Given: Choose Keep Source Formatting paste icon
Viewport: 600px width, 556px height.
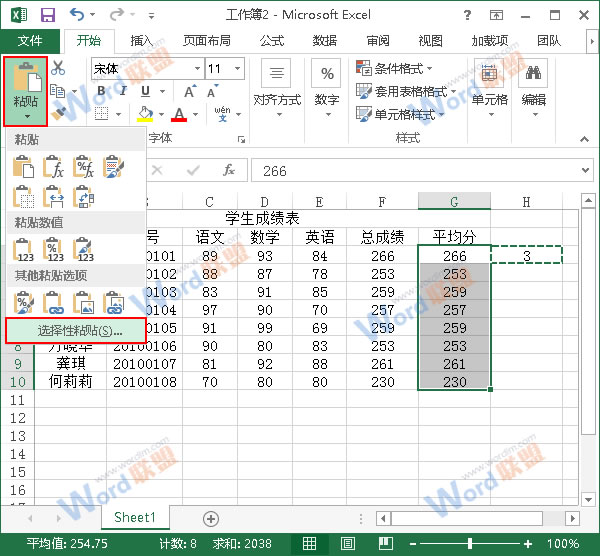Looking at the screenshot, I should (114, 167).
